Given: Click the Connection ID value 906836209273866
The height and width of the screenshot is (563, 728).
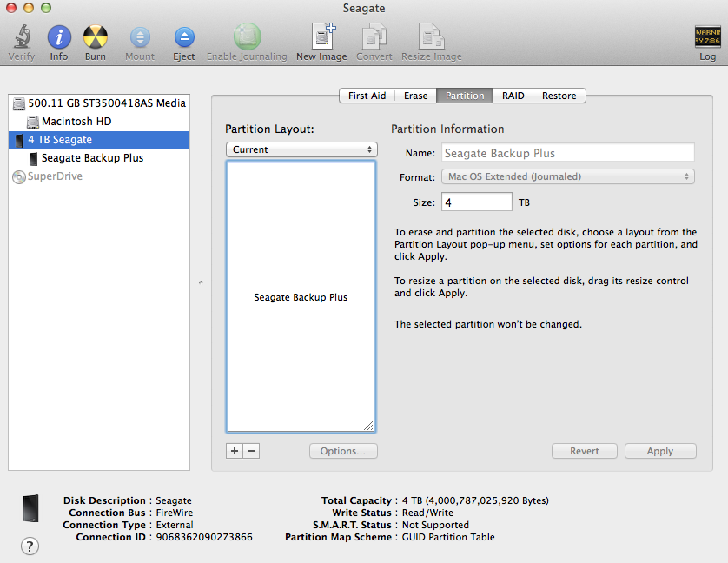Looking at the screenshot, I should click(x=204, y=537).
